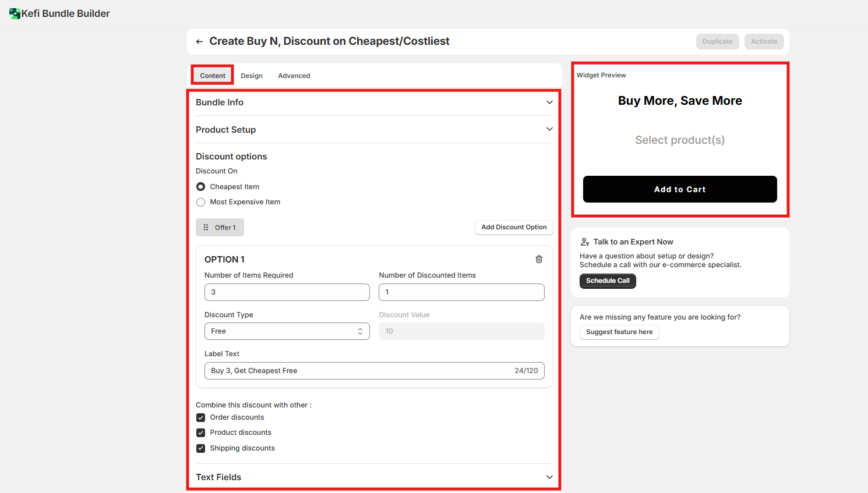Expand the Bundle Info section
868x493 pixels.
[x=549, y=102]
